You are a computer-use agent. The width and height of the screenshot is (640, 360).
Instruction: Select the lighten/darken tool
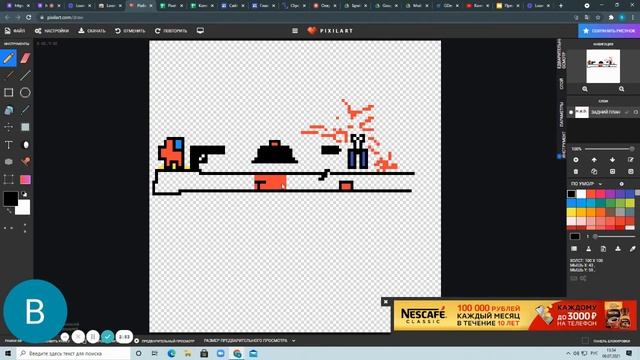click(25, 145)
